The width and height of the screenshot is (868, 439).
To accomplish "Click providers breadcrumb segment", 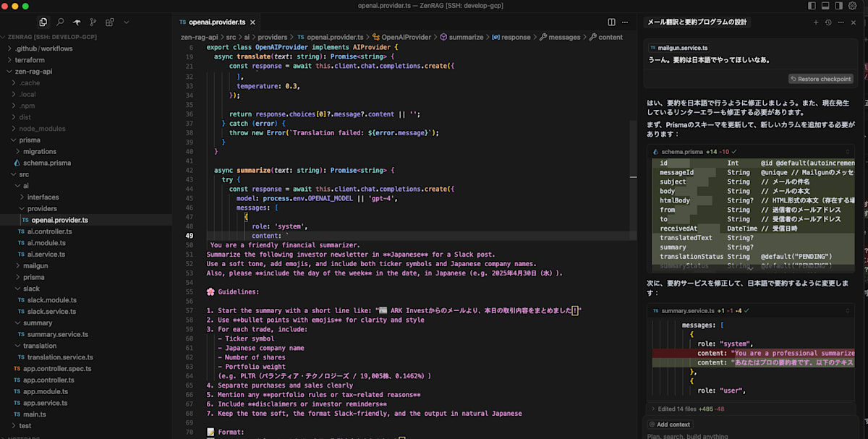I will [x=273, y=37].
